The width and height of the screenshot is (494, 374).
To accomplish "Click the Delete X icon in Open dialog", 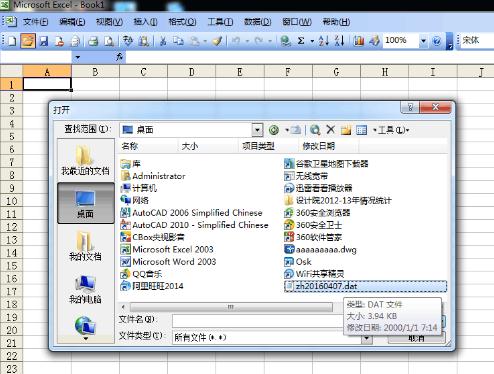I will [x=330, y=130].
